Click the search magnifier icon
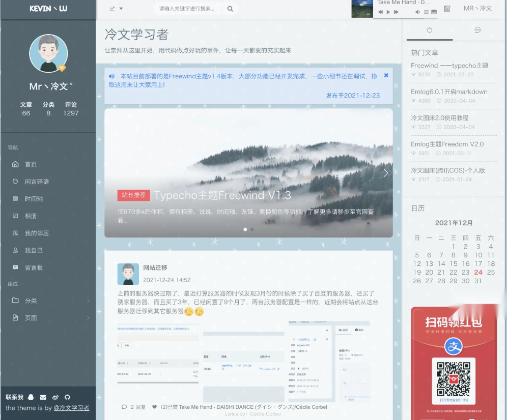This screenshot has width=507, height=420. coord(230,9)
